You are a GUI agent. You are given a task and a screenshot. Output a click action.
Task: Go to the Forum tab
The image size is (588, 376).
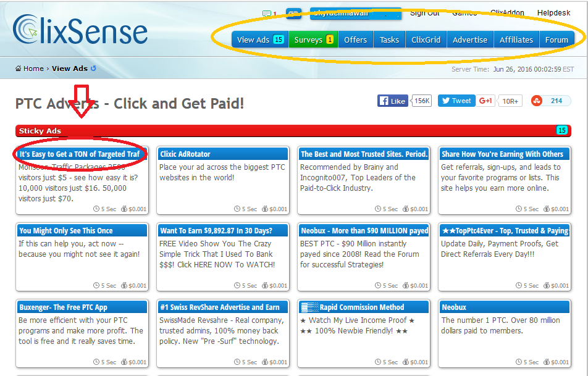(x=556, y=40)
